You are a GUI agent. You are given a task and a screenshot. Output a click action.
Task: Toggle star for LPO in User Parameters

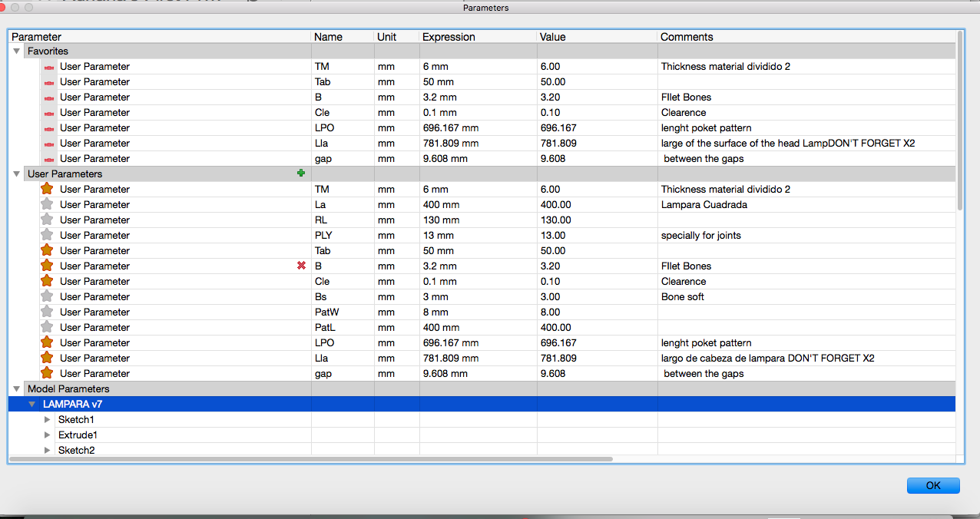coord(47,342)
